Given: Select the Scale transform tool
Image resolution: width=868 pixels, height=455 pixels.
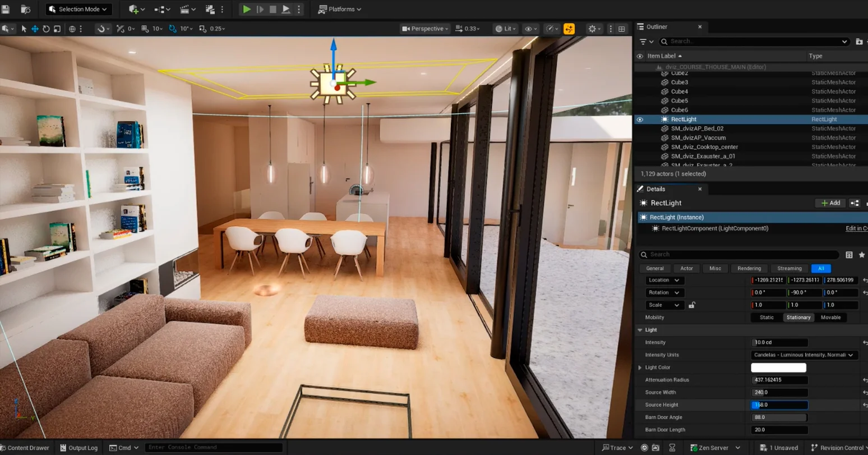Looking at the screenshot, I should (57, 29).
